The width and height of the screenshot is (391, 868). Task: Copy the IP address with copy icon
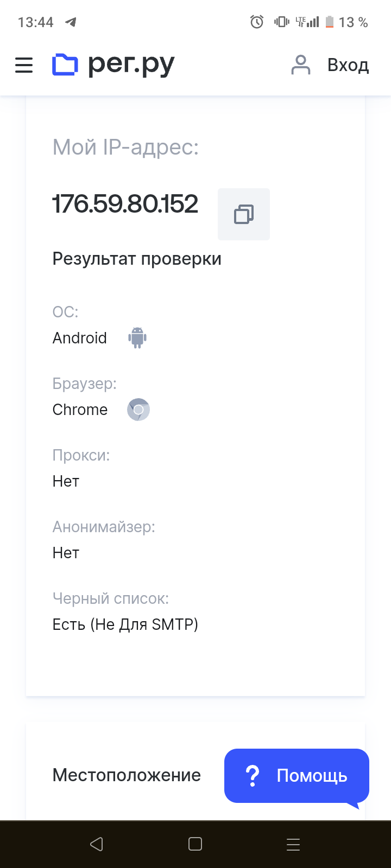pyautogui.click(x=244, y=214)
